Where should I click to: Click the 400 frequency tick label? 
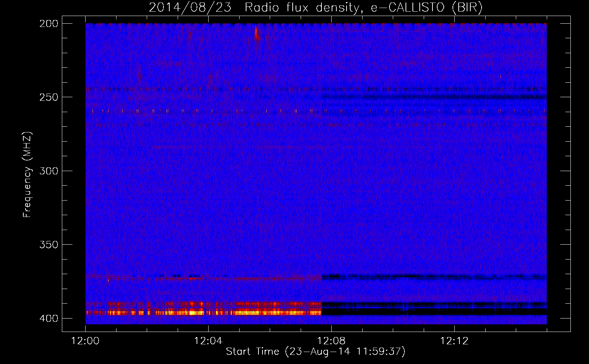coord(49,318)
